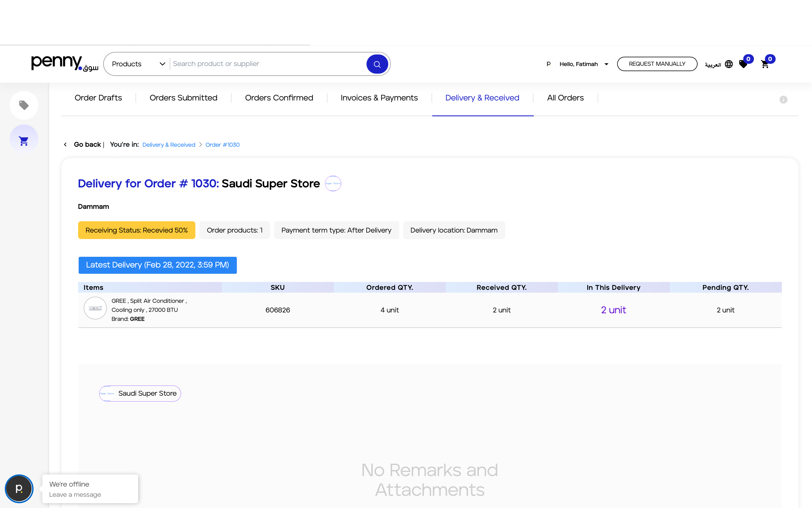The height and width of the screenshot is (508, 812).
Task: Click the Received QTY. column header
Action: [502, 287]
